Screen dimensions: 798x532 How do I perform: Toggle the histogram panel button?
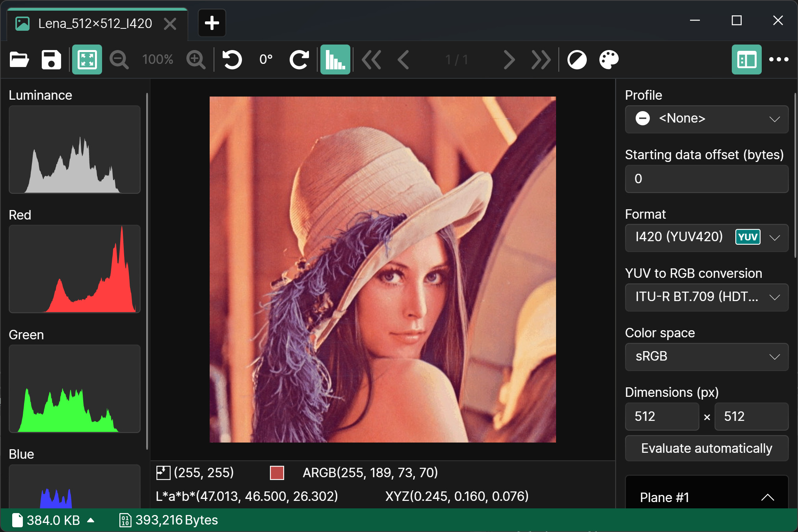coord(335,60)
